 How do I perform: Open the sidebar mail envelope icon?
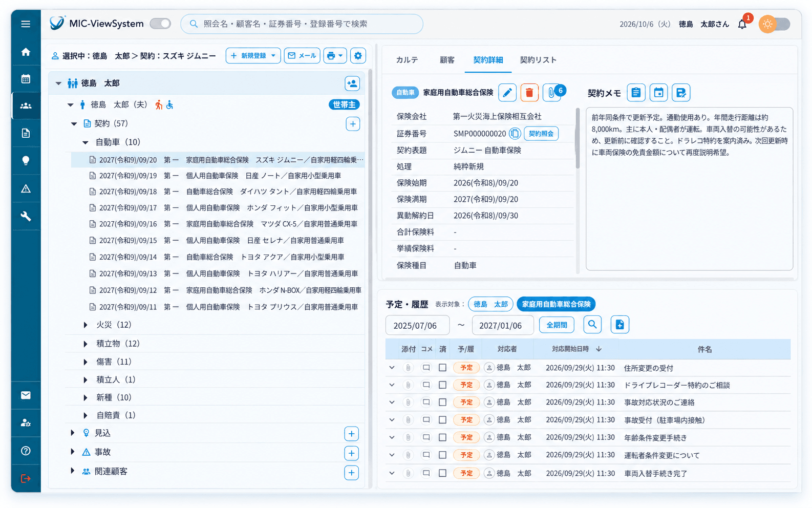[26, 395]
